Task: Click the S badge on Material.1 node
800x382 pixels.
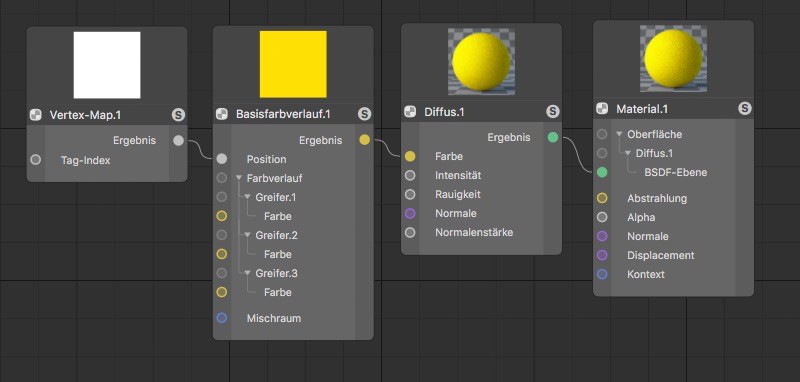Action: click(x=745, y=109)
